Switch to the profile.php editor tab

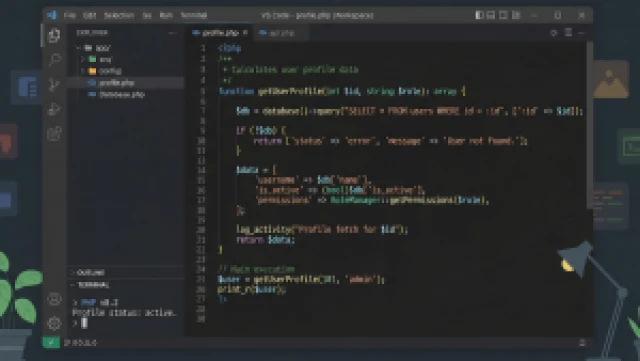220,33
